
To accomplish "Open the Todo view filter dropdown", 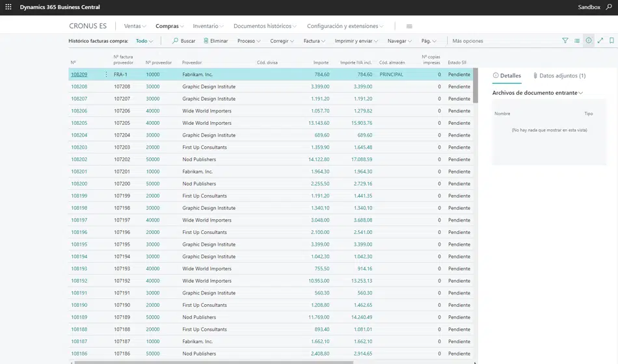I will pos(144,41).
